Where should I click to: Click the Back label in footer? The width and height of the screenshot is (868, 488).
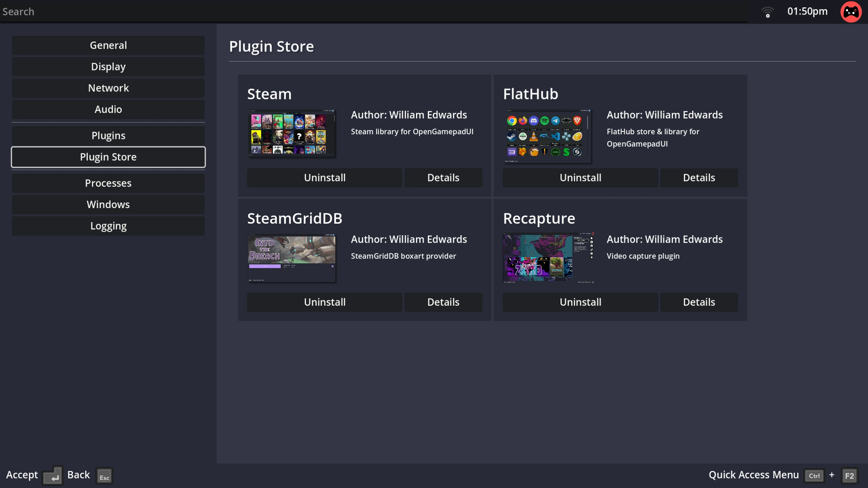(78, 475)
